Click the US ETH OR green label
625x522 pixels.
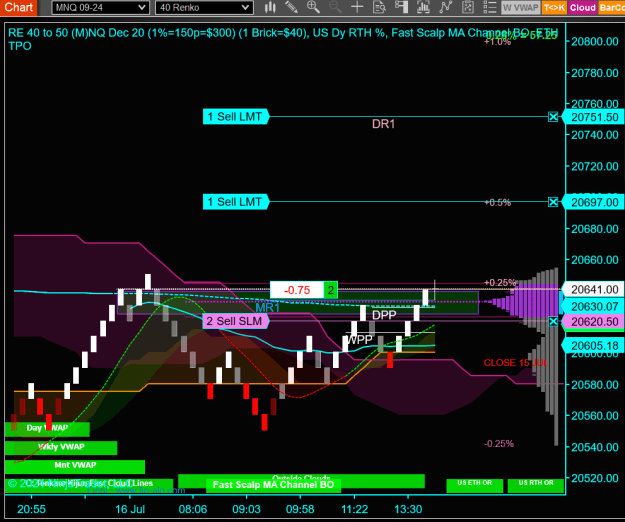pos(474,484)
